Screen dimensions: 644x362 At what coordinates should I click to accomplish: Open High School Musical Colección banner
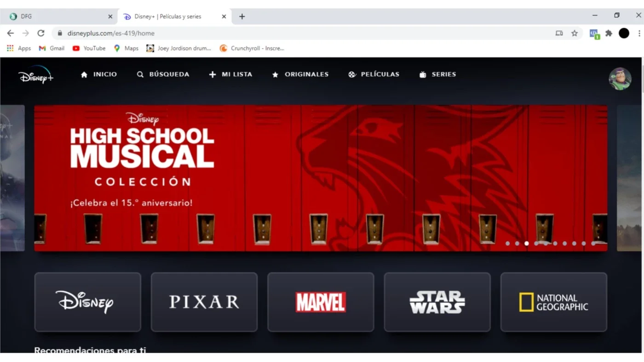321,178
